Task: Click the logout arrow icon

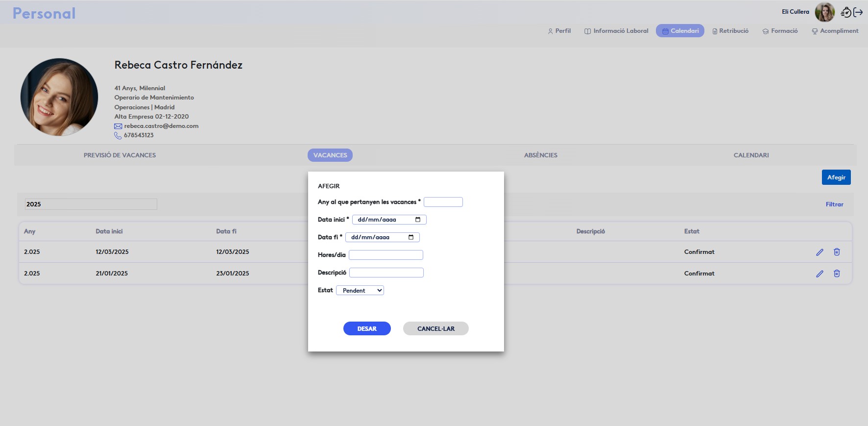Action: pyautogui.click(x=858, y=12)
